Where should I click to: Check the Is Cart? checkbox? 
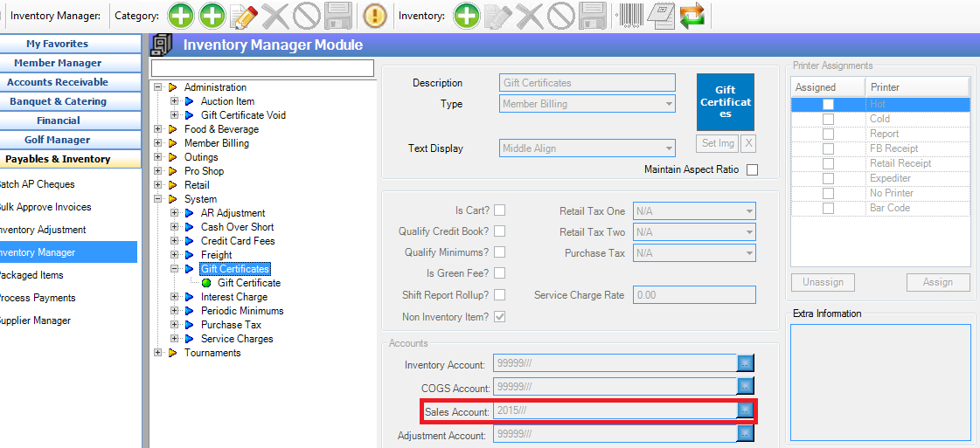(499, 210)
